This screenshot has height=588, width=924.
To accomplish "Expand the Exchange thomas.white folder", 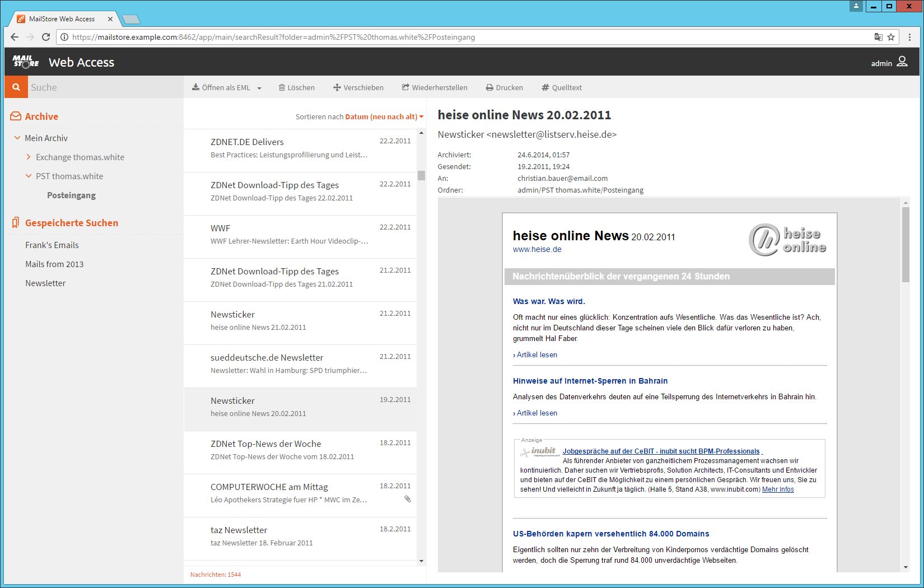I will pyautogui.click(x=29, y=157).
